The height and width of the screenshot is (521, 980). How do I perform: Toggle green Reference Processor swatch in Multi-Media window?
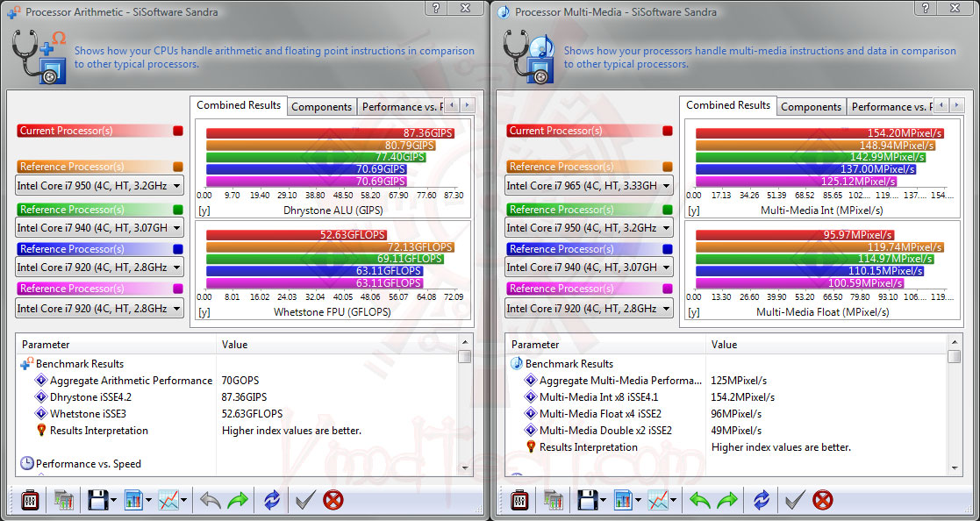(x=668, y=210)
